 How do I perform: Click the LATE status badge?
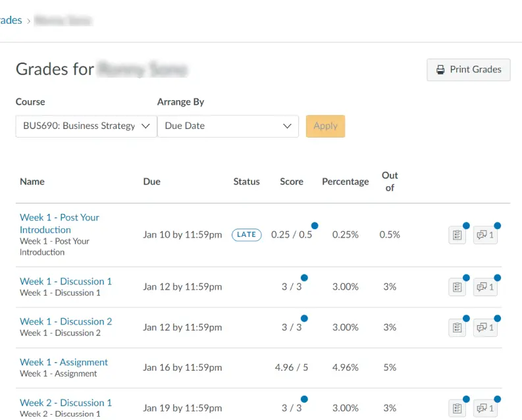point(246,235)
